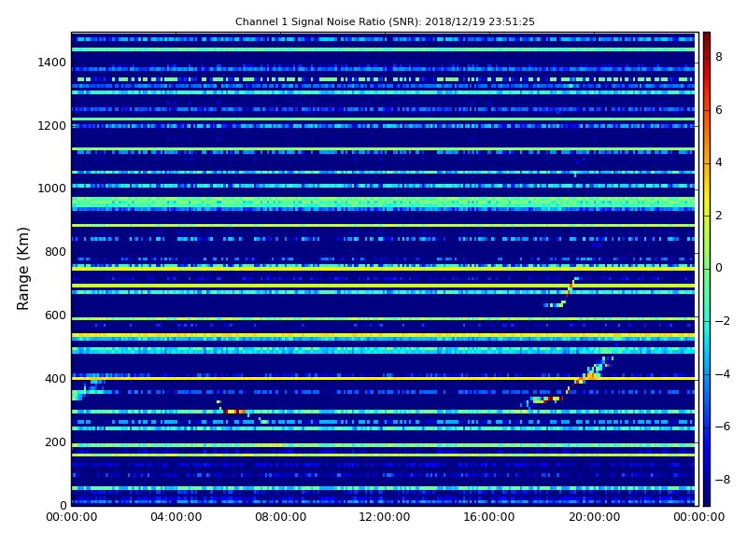The height and width of the screenshot is (560, 747).
Task: Click the colorbar label −6
Action: pos(723,427)
